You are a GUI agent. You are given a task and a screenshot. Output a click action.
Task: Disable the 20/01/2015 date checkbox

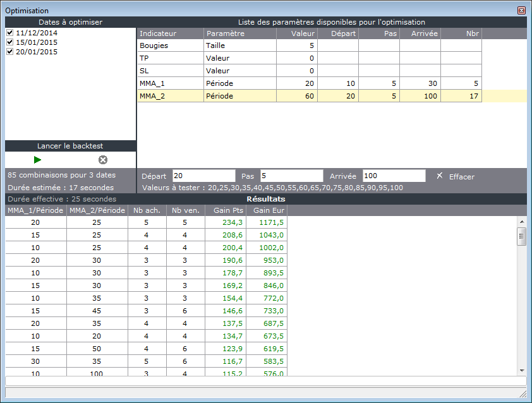(x=10, y=52)
